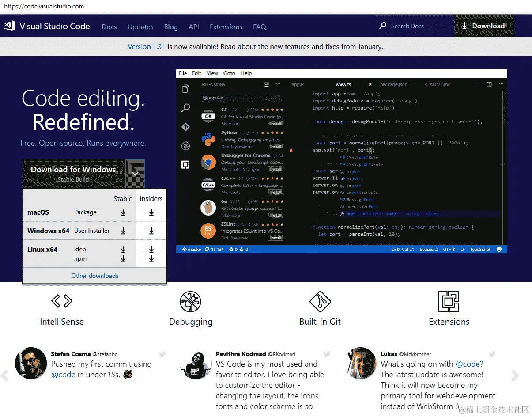Viewport: 532px width, 417px height.
Task: Show previous testimonial with left arrow
Action: point(5,376)
